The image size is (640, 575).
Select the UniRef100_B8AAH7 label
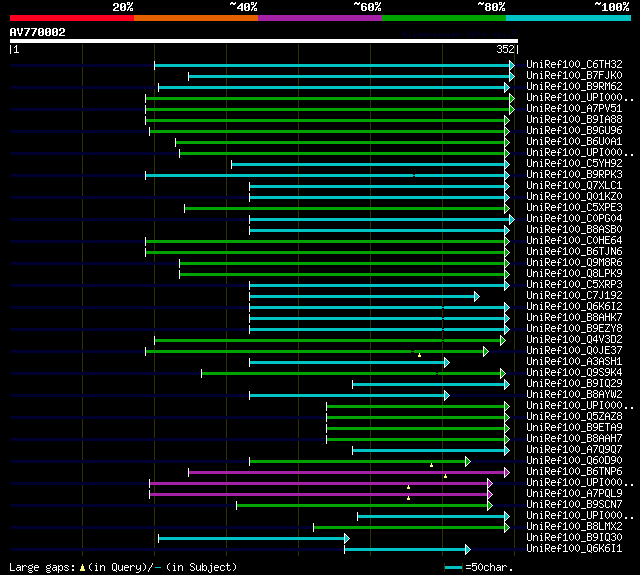[x=574, y=439]
